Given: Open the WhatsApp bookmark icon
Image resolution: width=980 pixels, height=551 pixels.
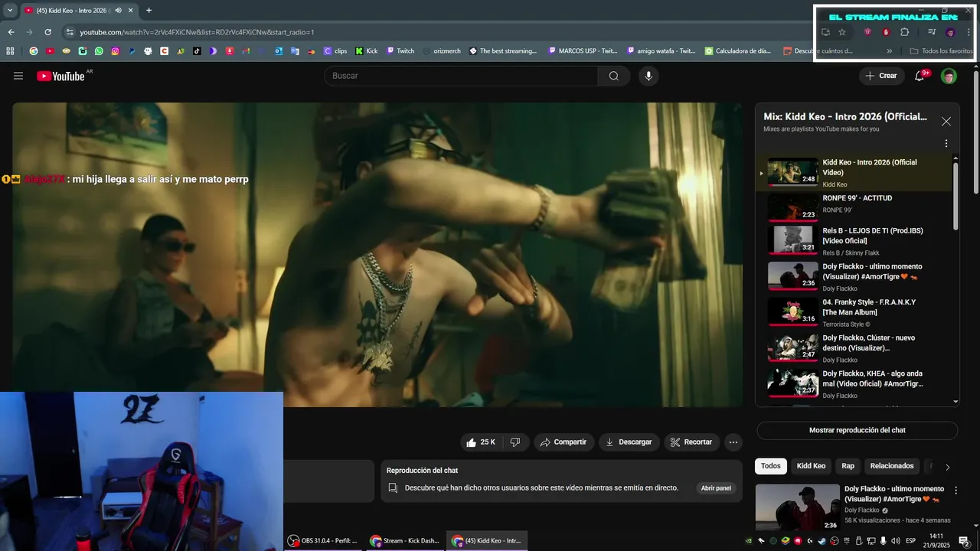Looking at the screenshot, I should pyautogui.click(x=99, y=51).
